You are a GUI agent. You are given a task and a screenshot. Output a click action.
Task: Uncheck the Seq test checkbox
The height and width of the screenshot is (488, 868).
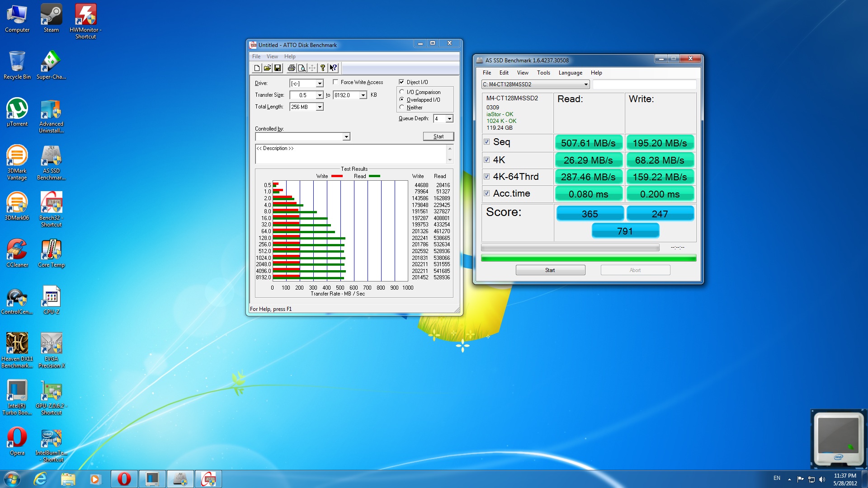pyautogui.click(x=486, y=142)
